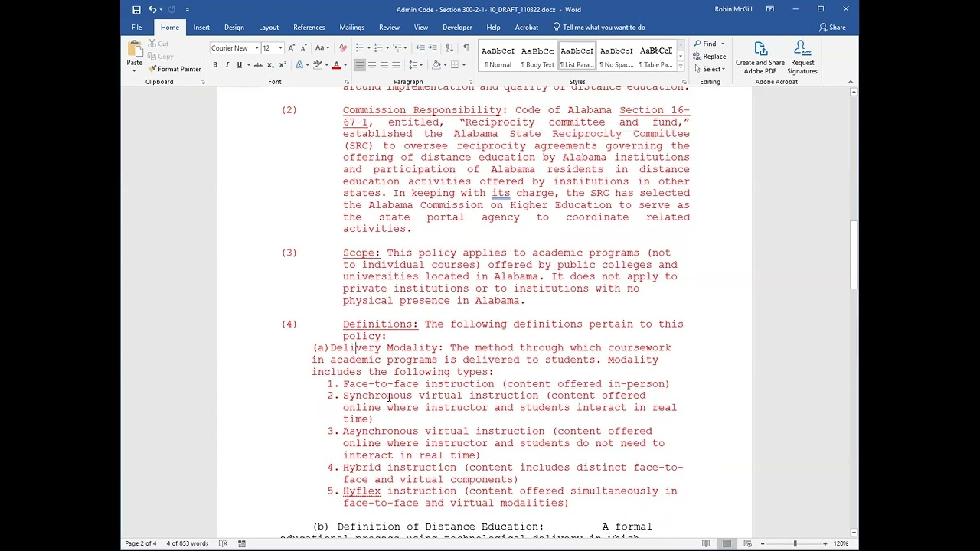The height and width of the screenshot is (551, 980).
Task: Toggle underline formatting
Action: point(239,65)
